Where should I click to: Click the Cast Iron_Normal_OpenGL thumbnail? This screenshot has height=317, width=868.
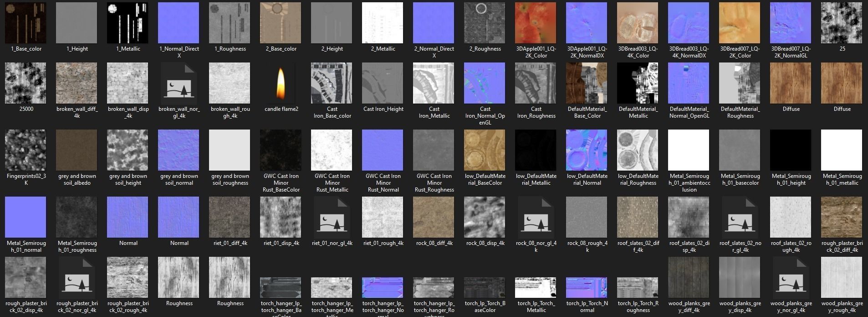tap(485, 83)
